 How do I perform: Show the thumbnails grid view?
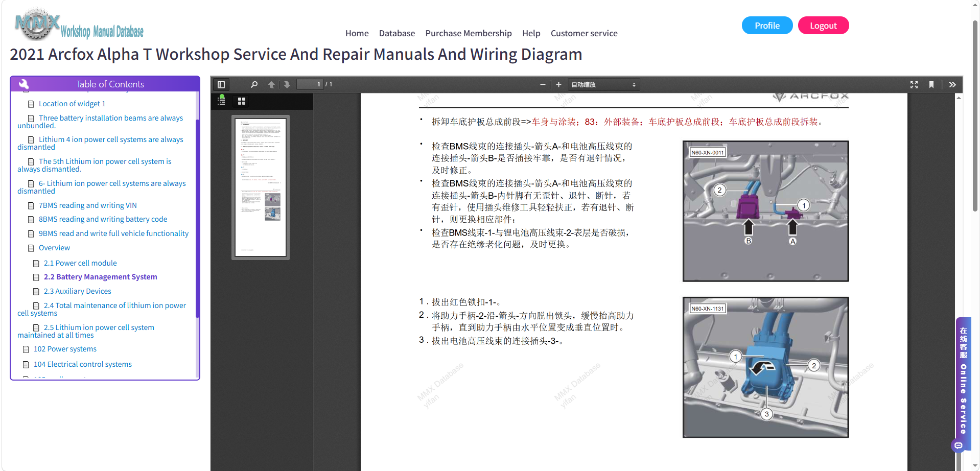[x=242, y=101]
